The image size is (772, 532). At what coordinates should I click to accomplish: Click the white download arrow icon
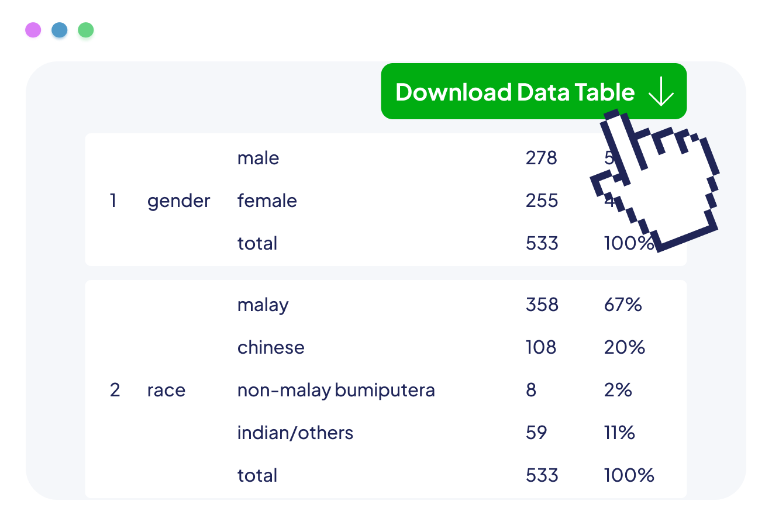[x=661, y=92]
